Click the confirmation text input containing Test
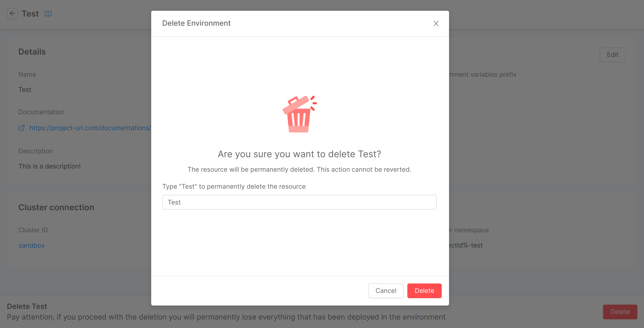The width and height of the screenshot is (644, 328). point(299,202)
